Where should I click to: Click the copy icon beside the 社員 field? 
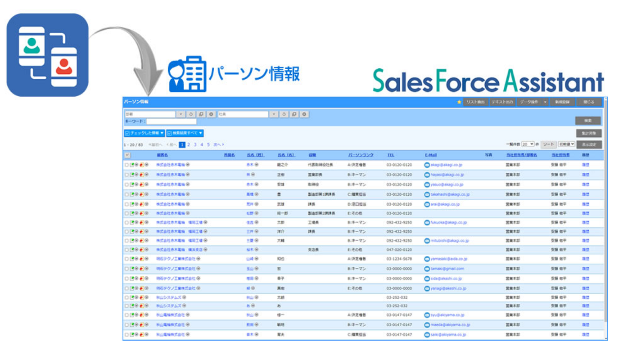294,114
